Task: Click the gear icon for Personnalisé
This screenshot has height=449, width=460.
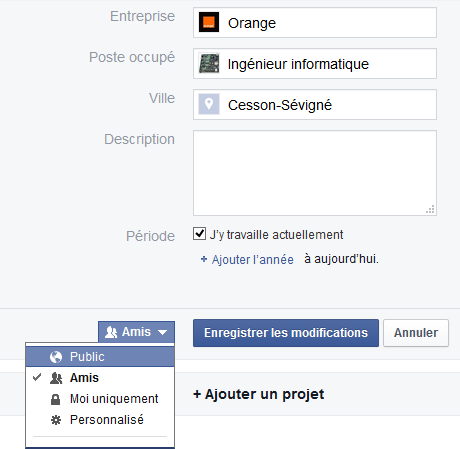Action: [56, 420]
